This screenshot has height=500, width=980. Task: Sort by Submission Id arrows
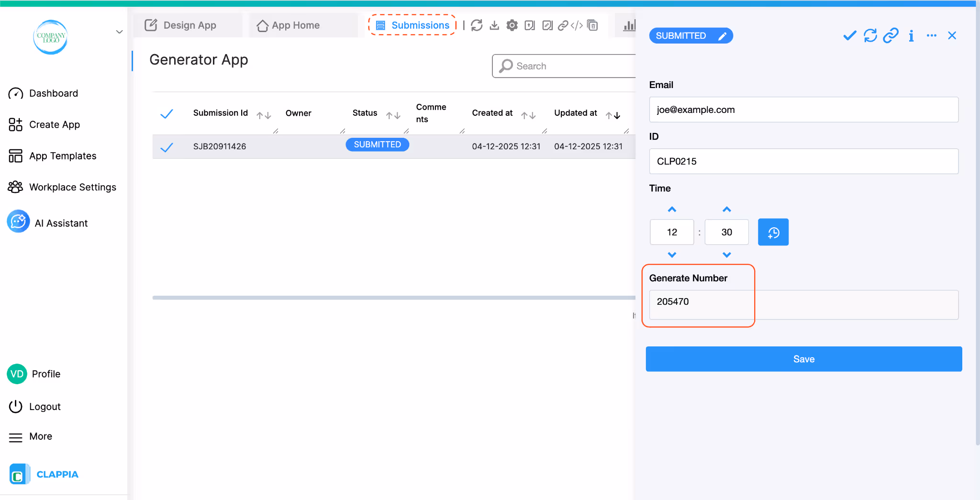click(264, 115)
